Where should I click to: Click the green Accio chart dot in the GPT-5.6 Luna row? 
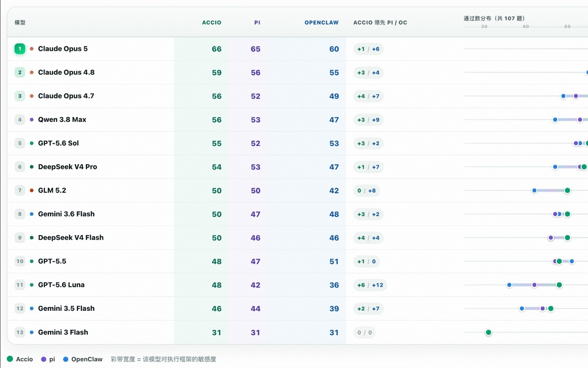tap(559, 285)
